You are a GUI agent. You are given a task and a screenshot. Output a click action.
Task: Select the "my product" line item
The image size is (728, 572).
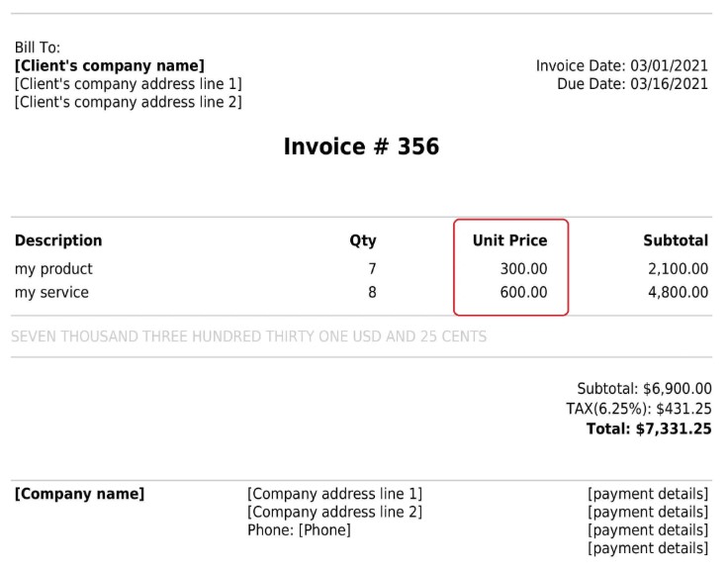coord(53,269)
